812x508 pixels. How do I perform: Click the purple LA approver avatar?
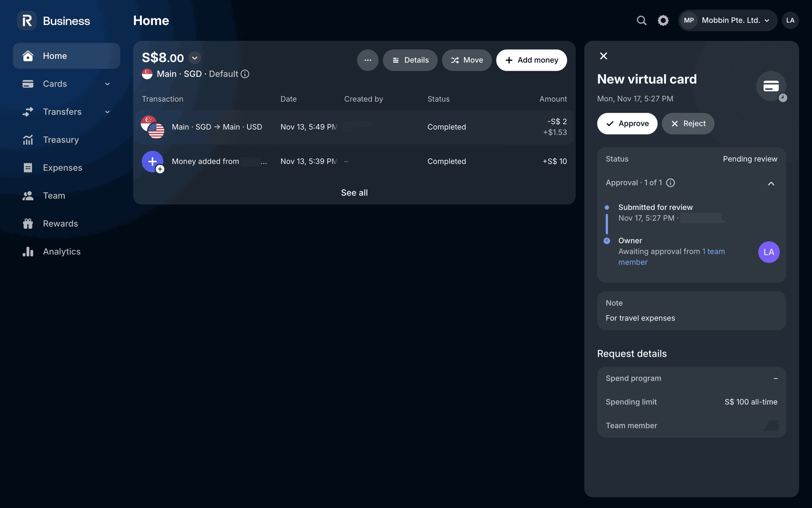click(x=768, y=252)
